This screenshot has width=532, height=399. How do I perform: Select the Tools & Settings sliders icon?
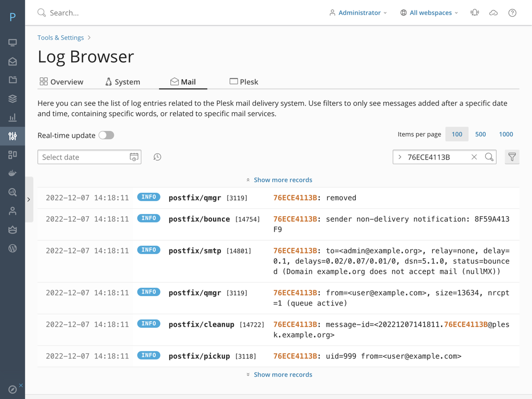pyautogui.click(x=12, y=136)
